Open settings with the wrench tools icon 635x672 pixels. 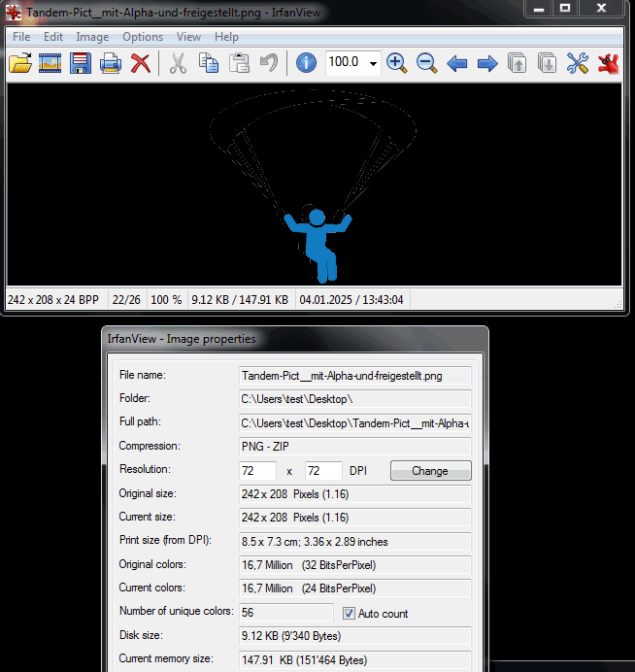click(578, 64)
